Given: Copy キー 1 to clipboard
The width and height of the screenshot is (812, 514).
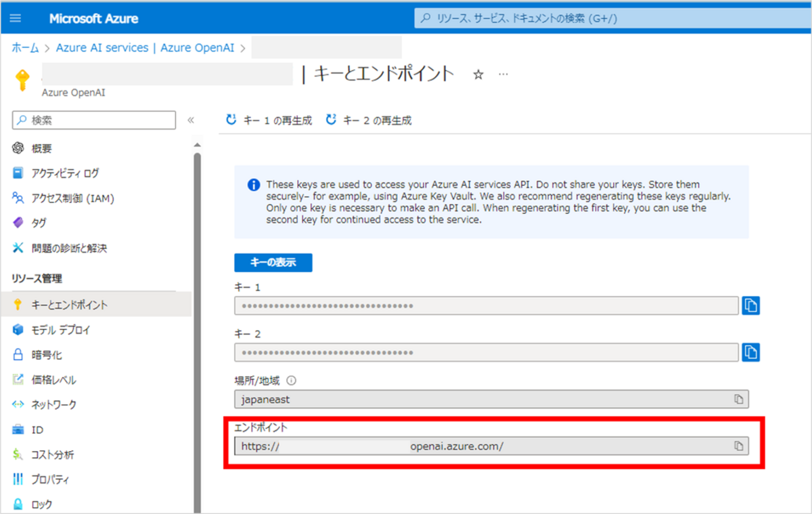Looking at the screenshot, I should 750,305.
